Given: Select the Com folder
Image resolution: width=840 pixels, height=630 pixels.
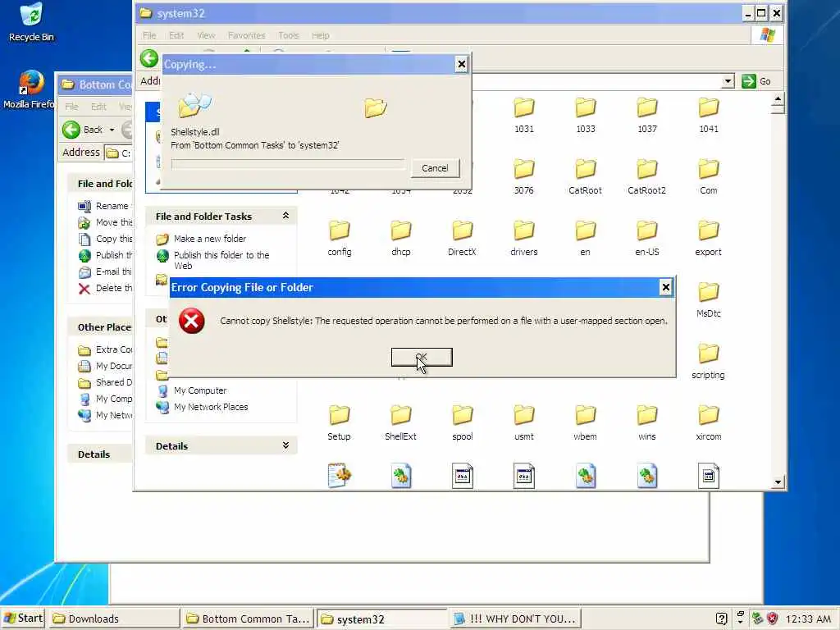Looking at the screenshot, I should 708,177.
